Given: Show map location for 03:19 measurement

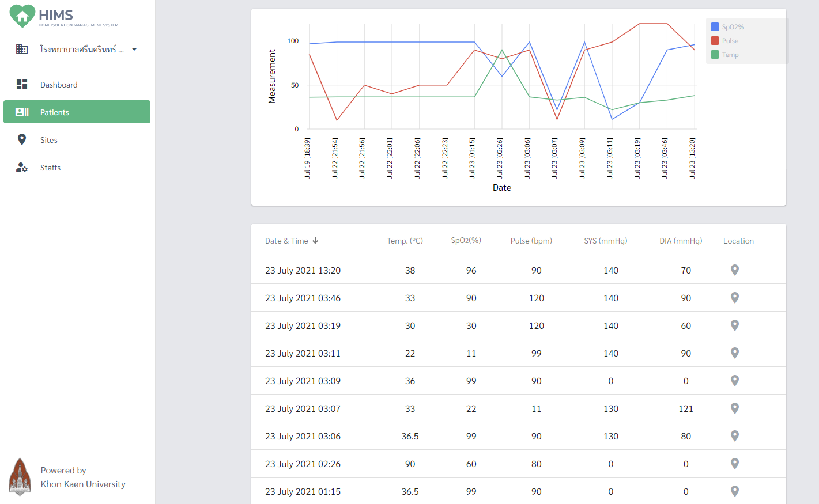Looking at the screenshot, I should click(x=734, y=325).
